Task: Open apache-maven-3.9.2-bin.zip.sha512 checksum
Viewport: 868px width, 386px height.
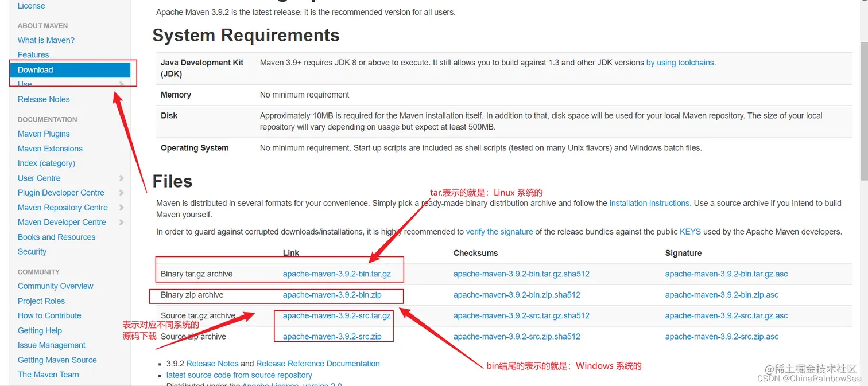Action: (x=517, y=295)
